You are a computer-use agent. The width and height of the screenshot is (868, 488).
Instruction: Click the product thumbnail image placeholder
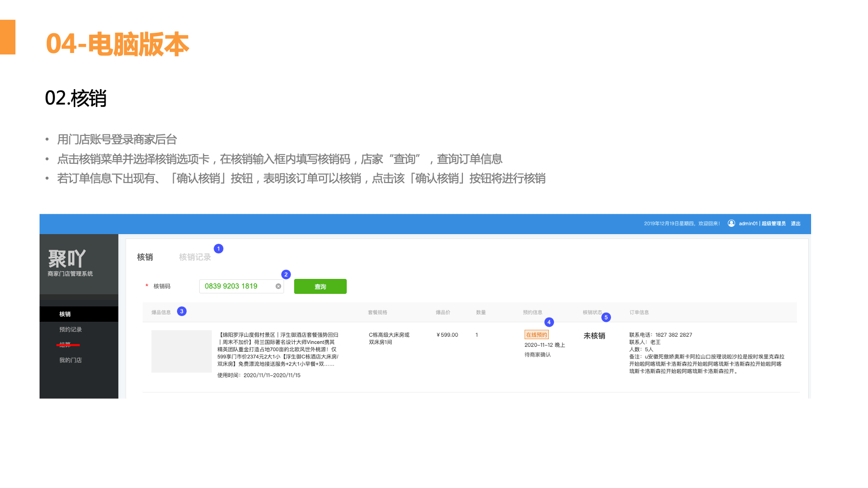pyautogui.click(x=181, y=351)
